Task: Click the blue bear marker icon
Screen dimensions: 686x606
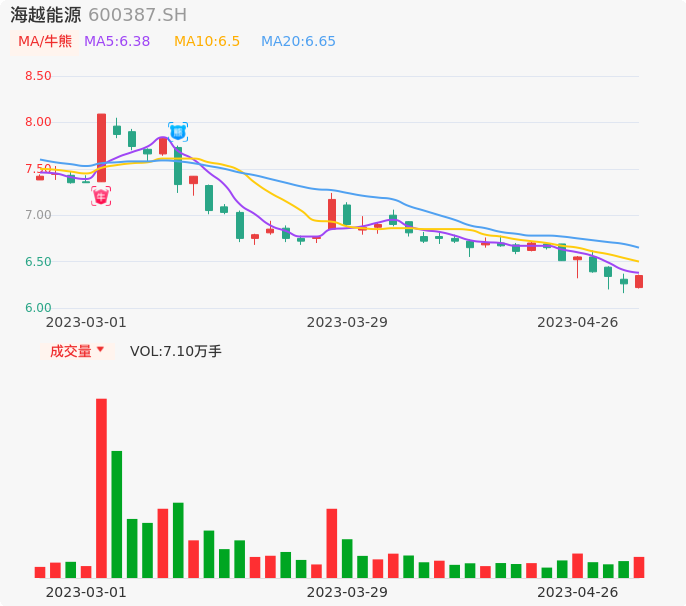Action: [x=178, y=132]
